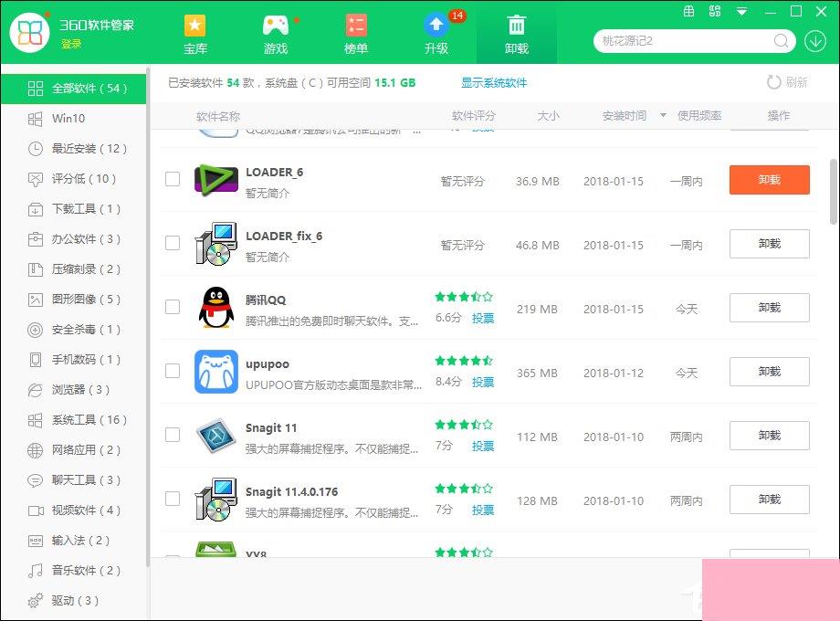The image size is (840, 621).
Task: Open the title bar main menu dropdown
Action: (x=741, y=11)
